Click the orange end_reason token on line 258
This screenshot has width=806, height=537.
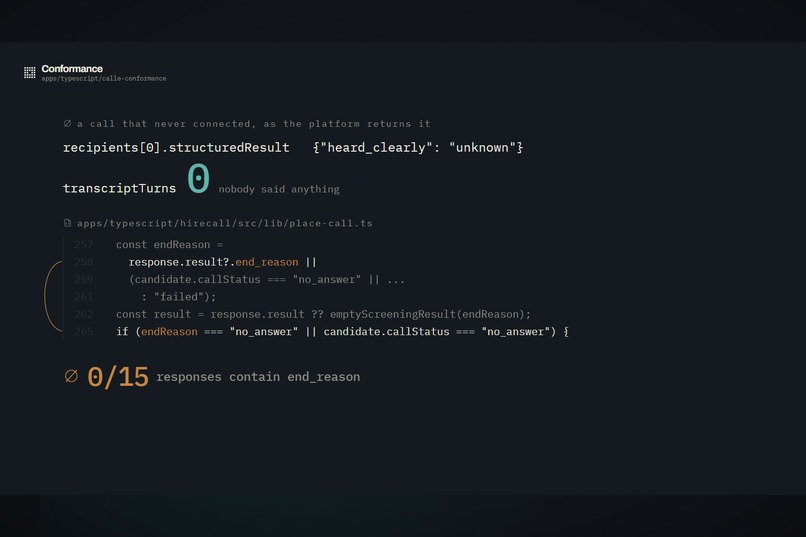267,262
